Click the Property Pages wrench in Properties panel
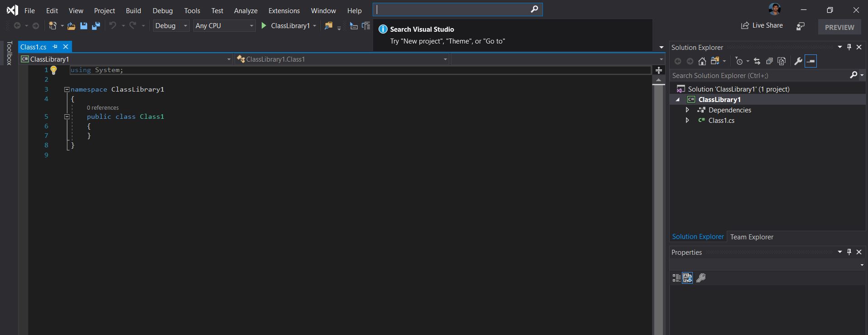 (701, 278)
